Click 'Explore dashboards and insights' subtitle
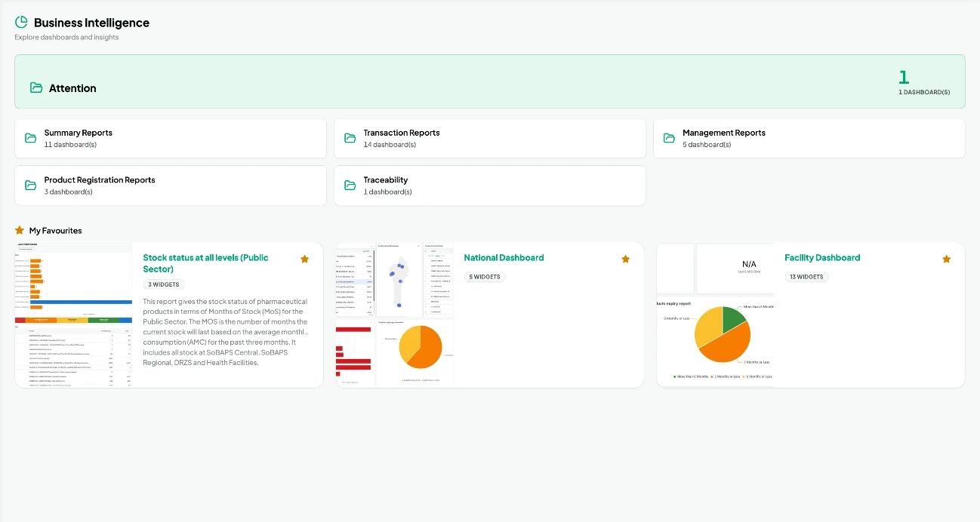Image resolution: width=980 pixels, height=522 pixels. (66, 37)
